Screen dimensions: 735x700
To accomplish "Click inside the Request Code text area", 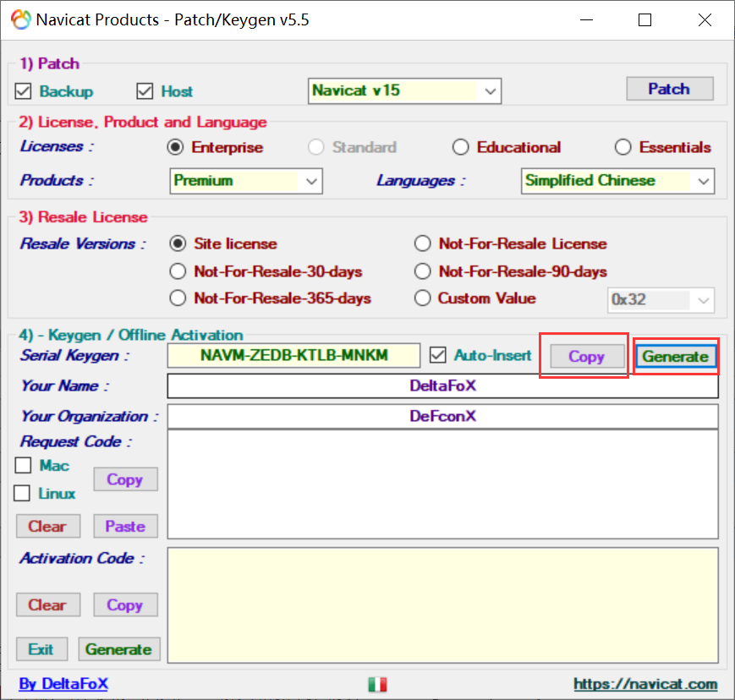I will point(442,484).
